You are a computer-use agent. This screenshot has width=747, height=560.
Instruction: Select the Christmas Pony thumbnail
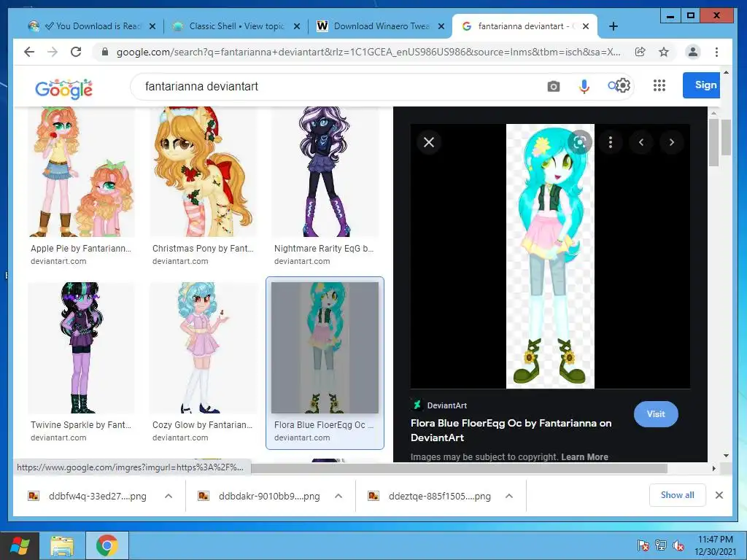point(203,172)
